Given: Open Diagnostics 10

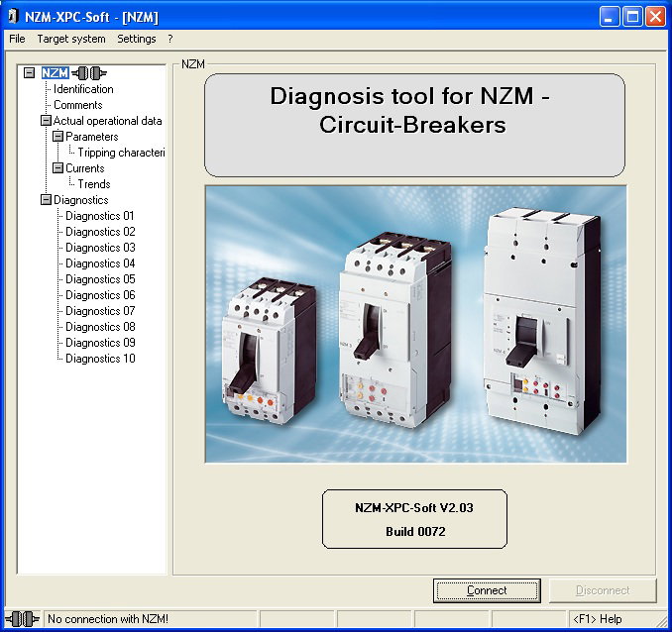Looking at the screenshot, I should point(100,359).
